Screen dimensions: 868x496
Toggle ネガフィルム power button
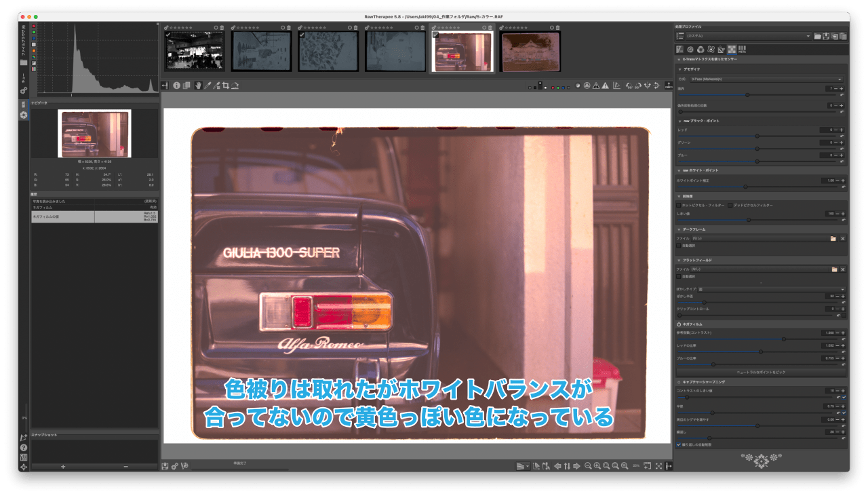tap(679, 324)
